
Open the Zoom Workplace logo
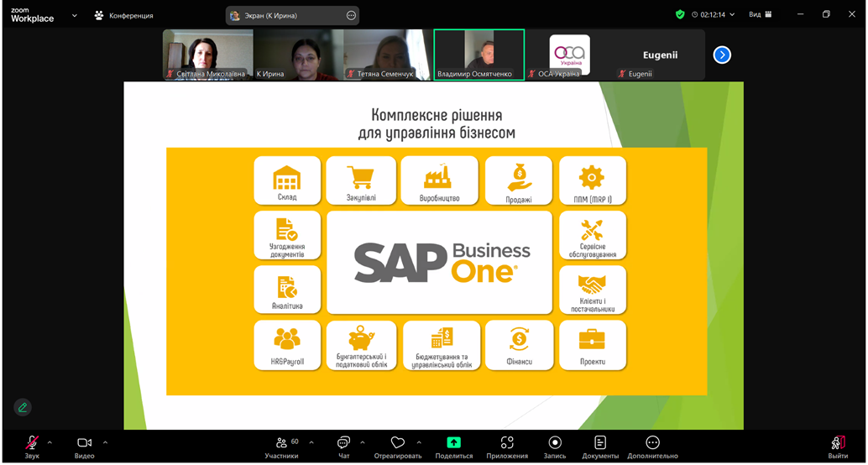click(32, 15)
